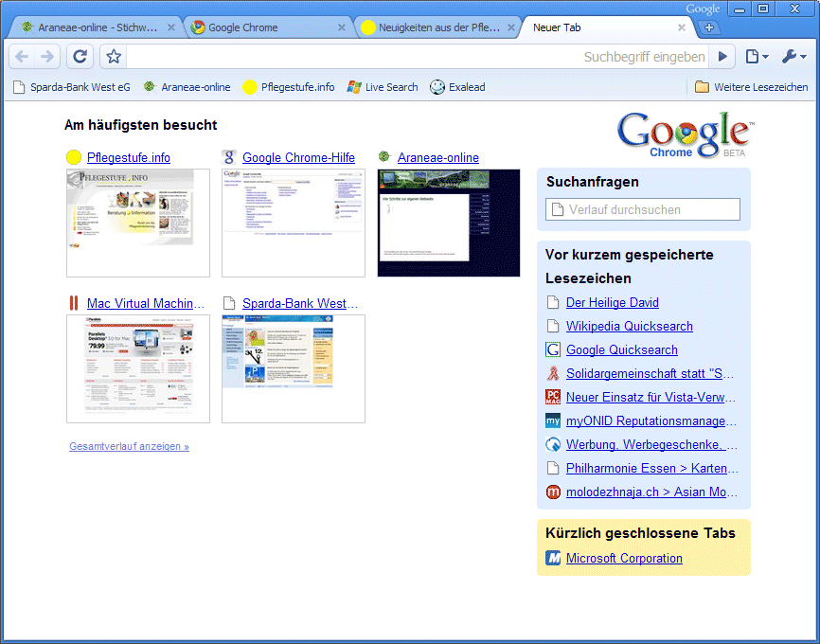Click the Google Chrome BETA logo
This screenshot has width=820, height=644.
(686, 135)
